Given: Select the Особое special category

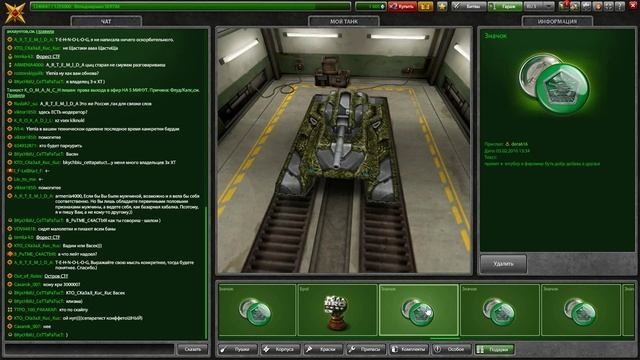Looking at the screenshot, I should (451, 349).
